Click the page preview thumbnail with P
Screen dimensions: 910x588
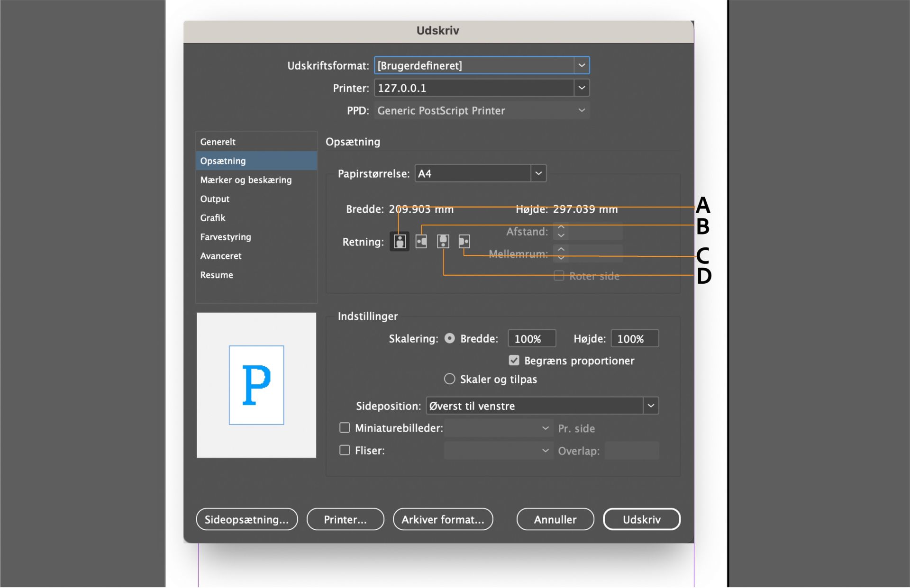pos(256,385)
